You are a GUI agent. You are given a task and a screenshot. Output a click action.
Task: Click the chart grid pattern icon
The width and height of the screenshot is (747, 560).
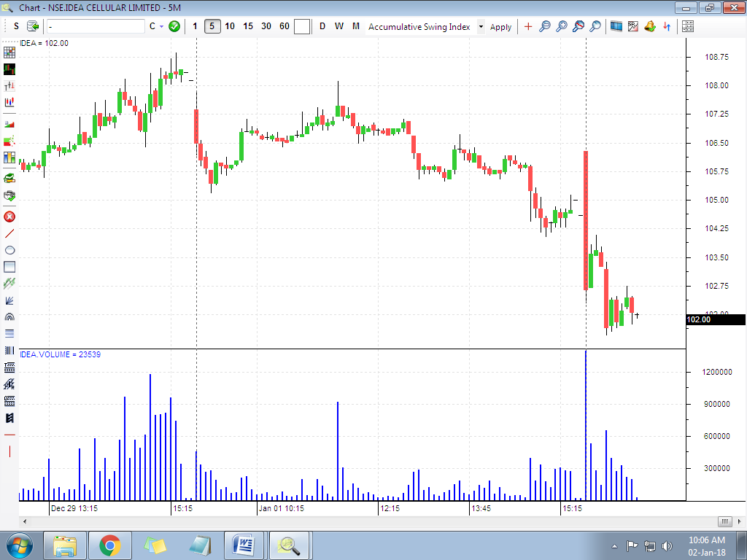pyautogui.click(x=632, y=27)
